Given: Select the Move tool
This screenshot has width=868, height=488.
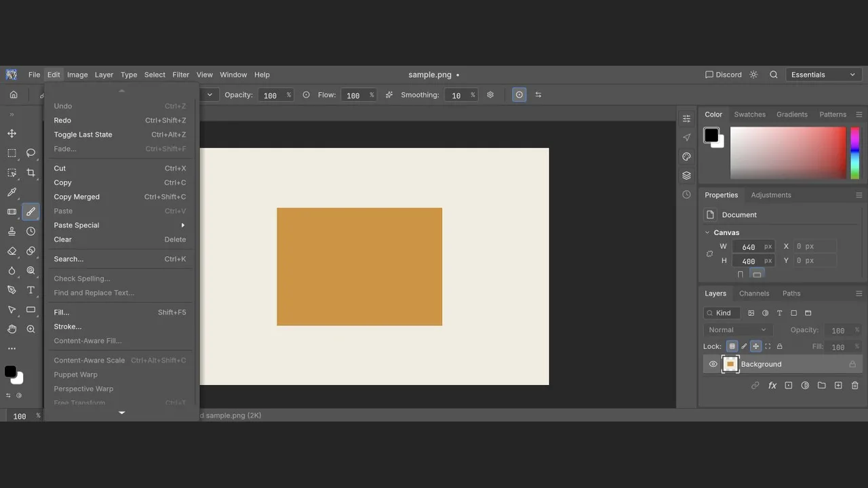Looking at the screenshot, I should click(x=12, y=134).
